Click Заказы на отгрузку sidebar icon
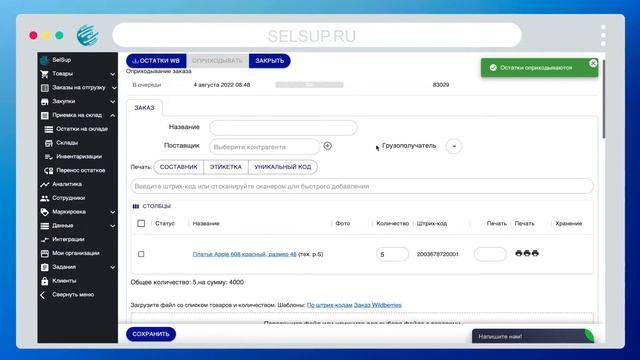 click(44, 88)
